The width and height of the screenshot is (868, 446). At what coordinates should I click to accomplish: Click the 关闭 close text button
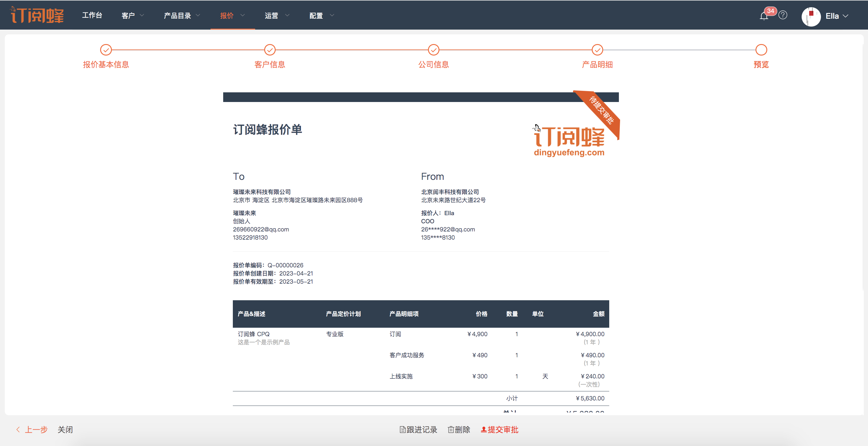click(x=65, y=429)
